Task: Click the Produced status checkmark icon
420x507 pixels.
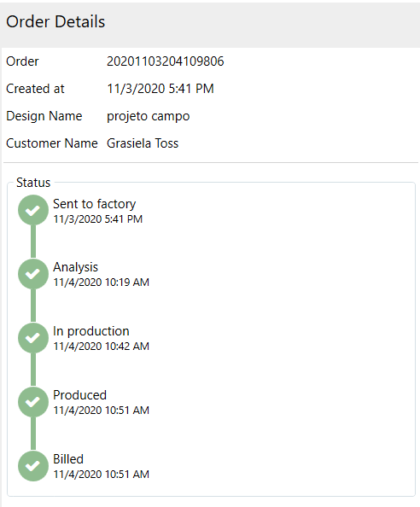Action: click(33, 402)
